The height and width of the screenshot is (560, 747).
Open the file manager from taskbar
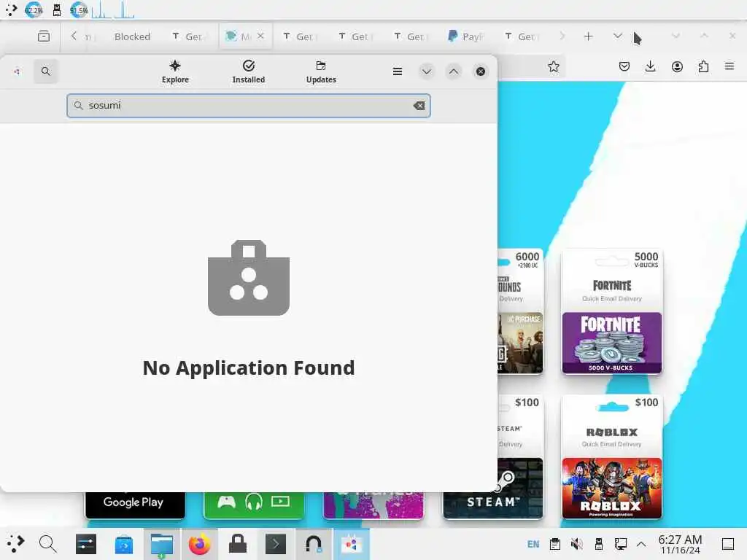point(162,544)
